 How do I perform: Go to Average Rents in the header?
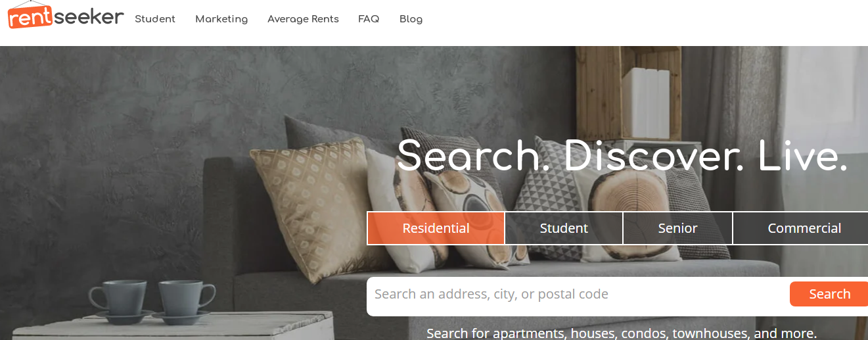pos(303,19)
